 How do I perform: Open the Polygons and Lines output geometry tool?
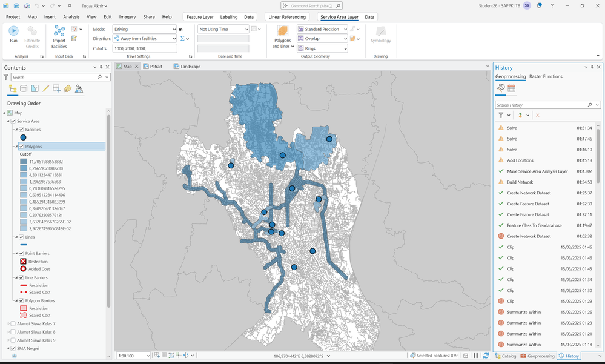pyautogui.click(x=283, y=37)
